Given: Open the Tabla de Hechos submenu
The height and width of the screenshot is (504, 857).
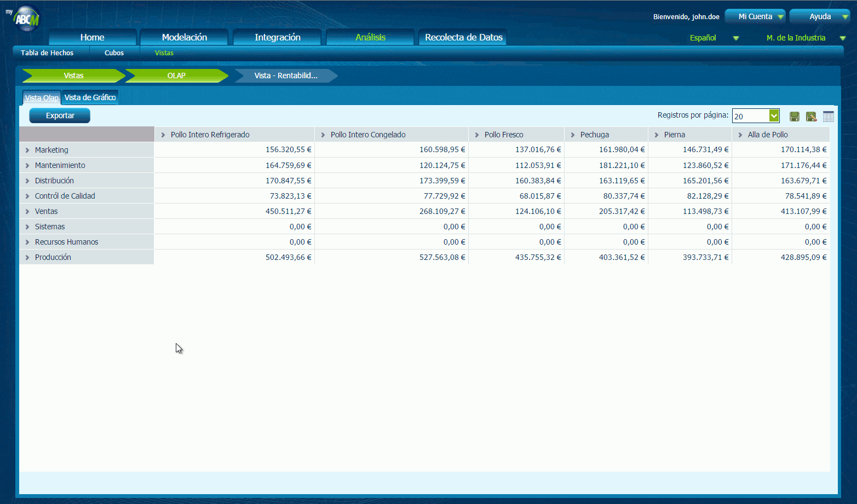Looking at the screenshot, I should 47,53.
